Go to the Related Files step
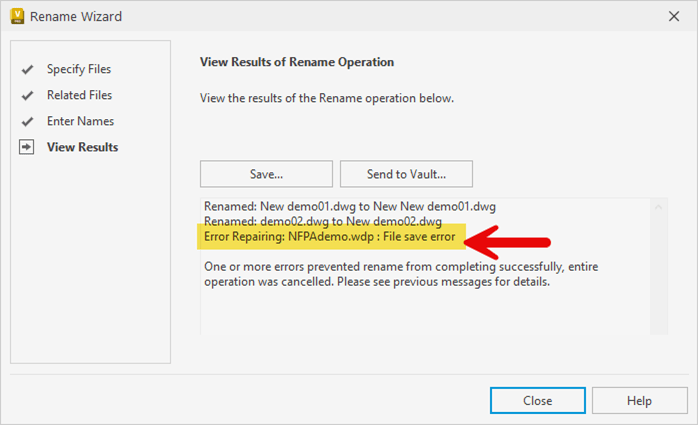 pyautogui.click(x=79, y=95)
